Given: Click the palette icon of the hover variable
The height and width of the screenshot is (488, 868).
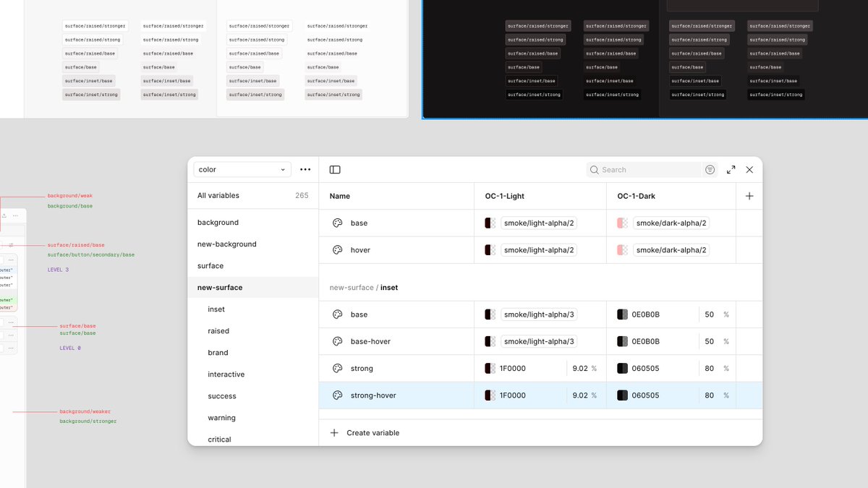Looking at the screenshot, I should [x=337, y=250].
